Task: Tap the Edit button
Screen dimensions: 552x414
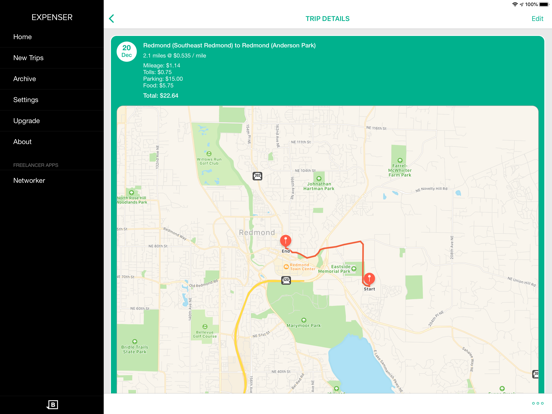Action: pyautogui.click(x=537, y=19)
